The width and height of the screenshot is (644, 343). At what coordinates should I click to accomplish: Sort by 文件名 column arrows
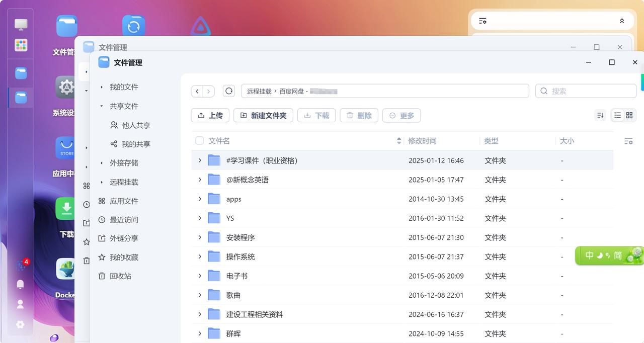tap(399, 141)
